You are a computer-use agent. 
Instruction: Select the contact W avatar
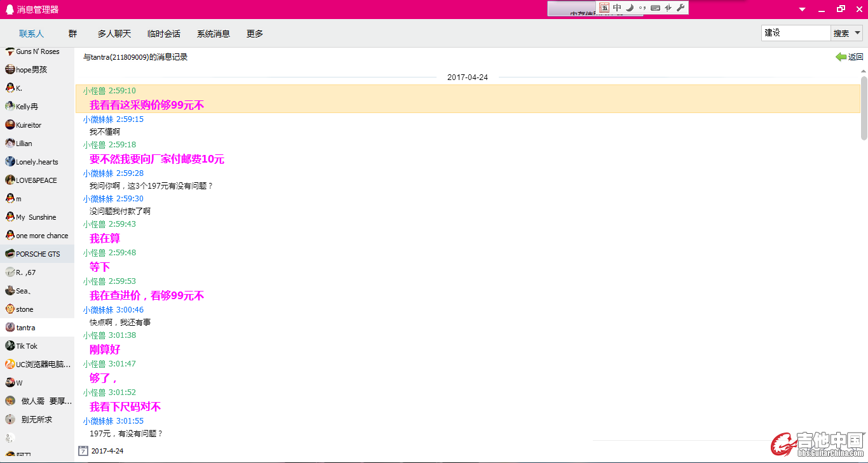coord(10,383)
